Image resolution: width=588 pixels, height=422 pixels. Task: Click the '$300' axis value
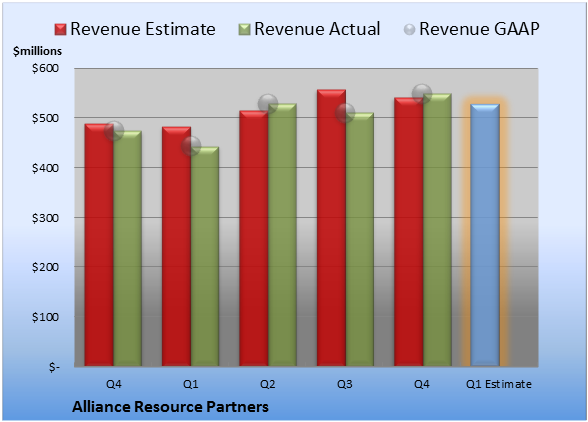45,218
